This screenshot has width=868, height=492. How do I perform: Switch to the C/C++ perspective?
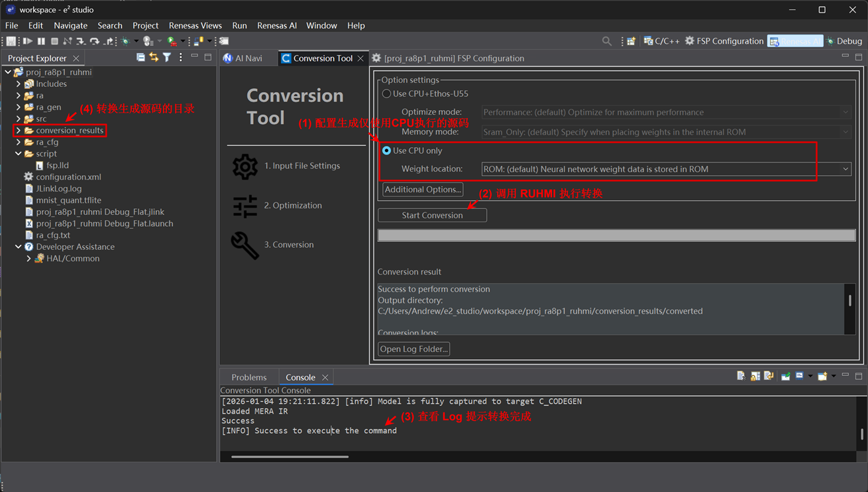pos(661,41)
